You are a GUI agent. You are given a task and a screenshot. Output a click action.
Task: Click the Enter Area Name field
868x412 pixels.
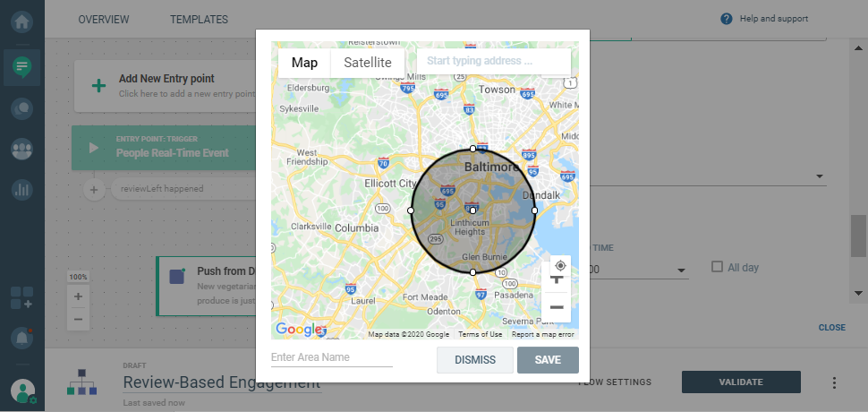click(332, 357)
